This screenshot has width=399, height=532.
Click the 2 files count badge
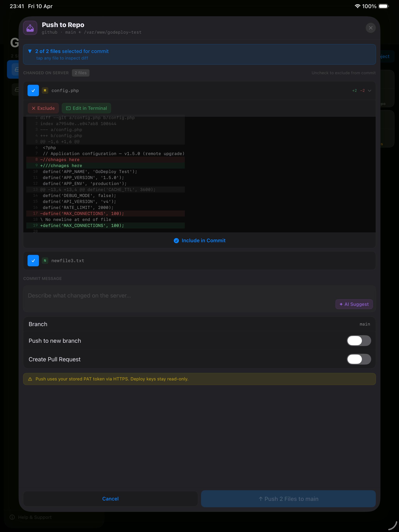coord(81,73)
